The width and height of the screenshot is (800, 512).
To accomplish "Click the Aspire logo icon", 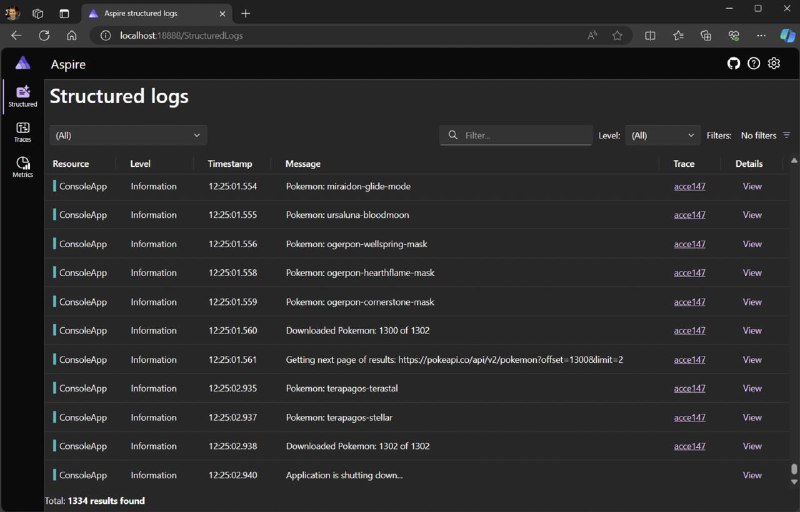I will click(22, 63).
